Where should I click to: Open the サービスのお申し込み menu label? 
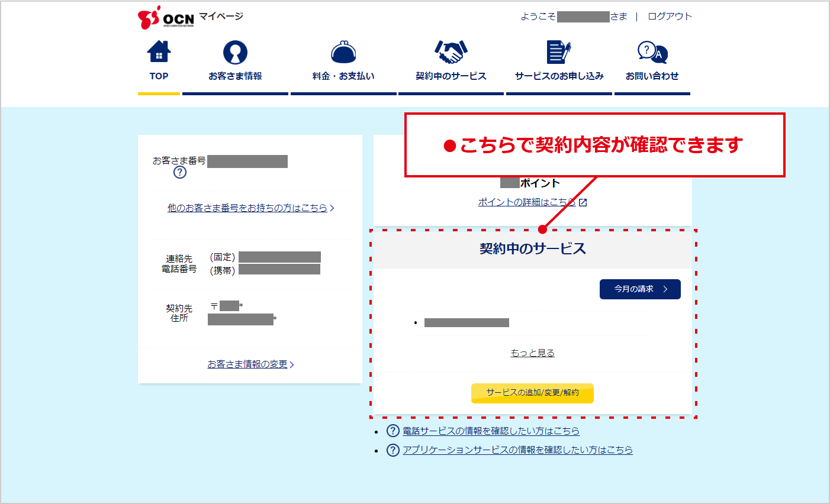coord(559,76)
